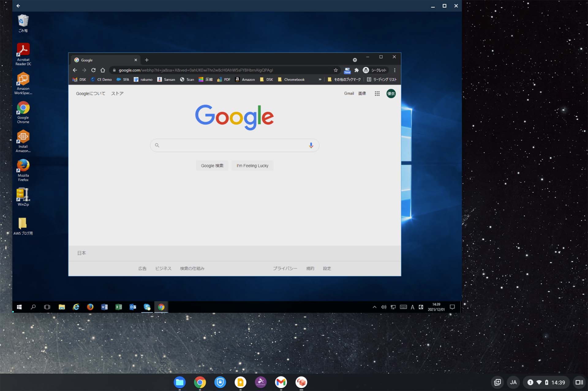Open Acrobat Reader DC desktop icon
The image size is (588, 391).
click(x=23, y=54)
